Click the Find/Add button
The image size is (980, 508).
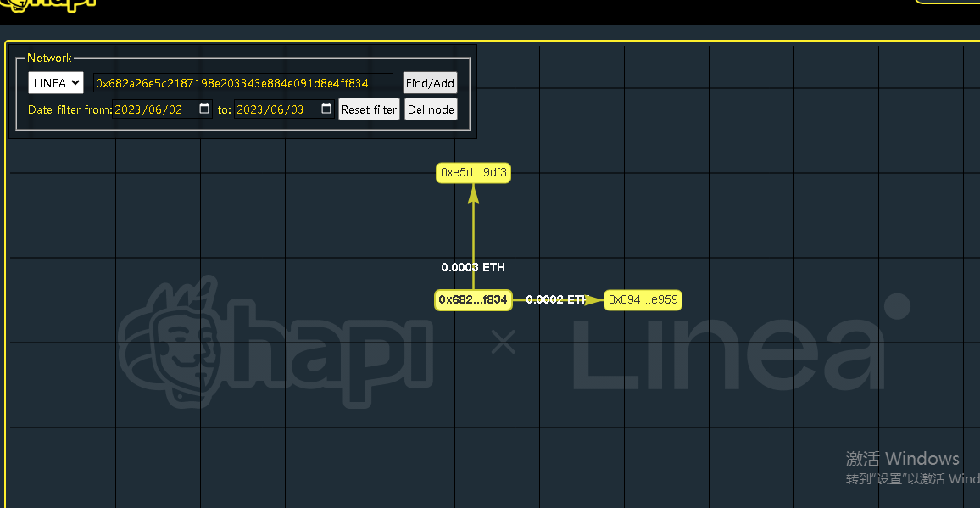(x=430, y=82)
